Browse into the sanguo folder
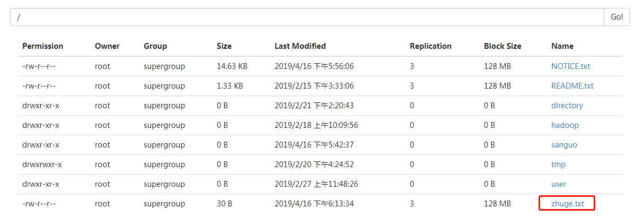The image size is (644, 217). (564, 145)
